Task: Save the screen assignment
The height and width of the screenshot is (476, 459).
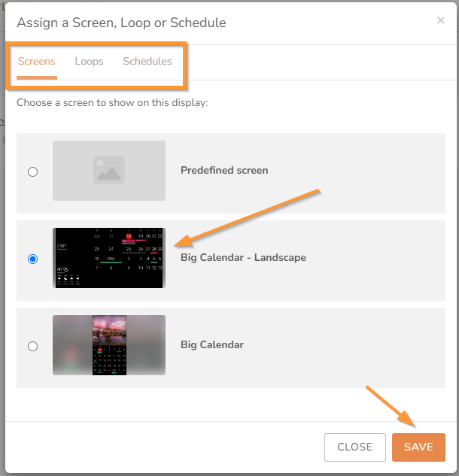Action: 418,447
